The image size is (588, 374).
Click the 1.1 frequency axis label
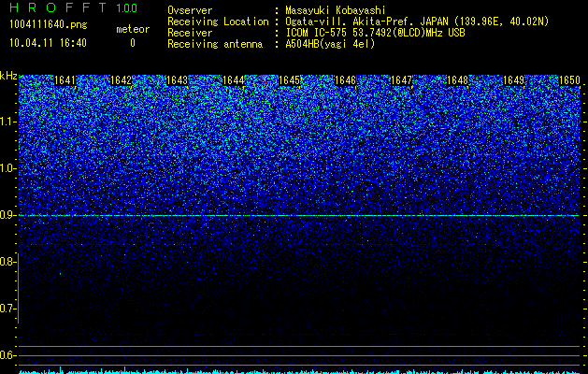(x=7, y=122)
